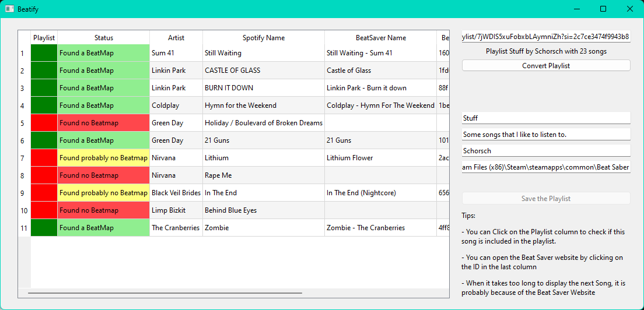Close the Beatify window
Screen dimensions: 644x310
(x=629, y=9)
